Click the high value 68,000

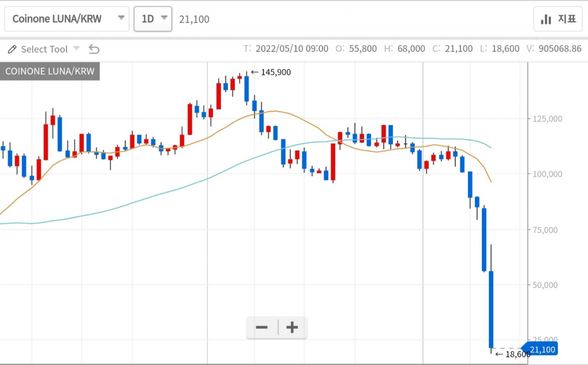point(411,49)
